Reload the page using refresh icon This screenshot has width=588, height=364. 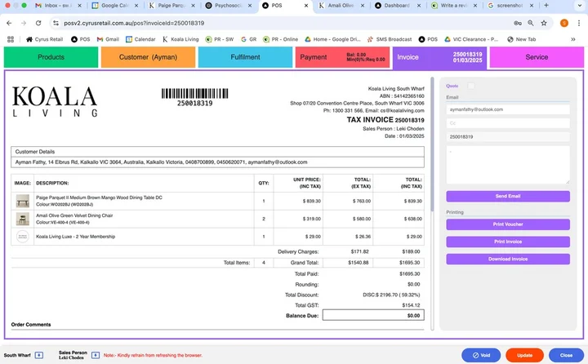41,23
